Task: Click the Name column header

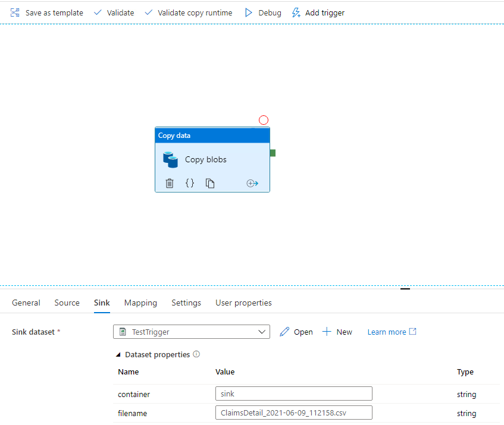Action: [129, 372]
